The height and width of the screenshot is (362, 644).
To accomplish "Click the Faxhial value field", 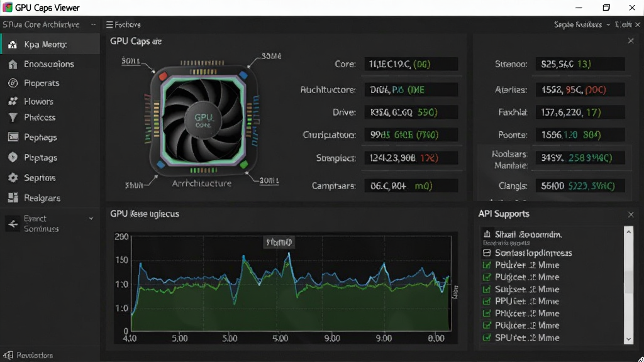I will click(580, 112).
